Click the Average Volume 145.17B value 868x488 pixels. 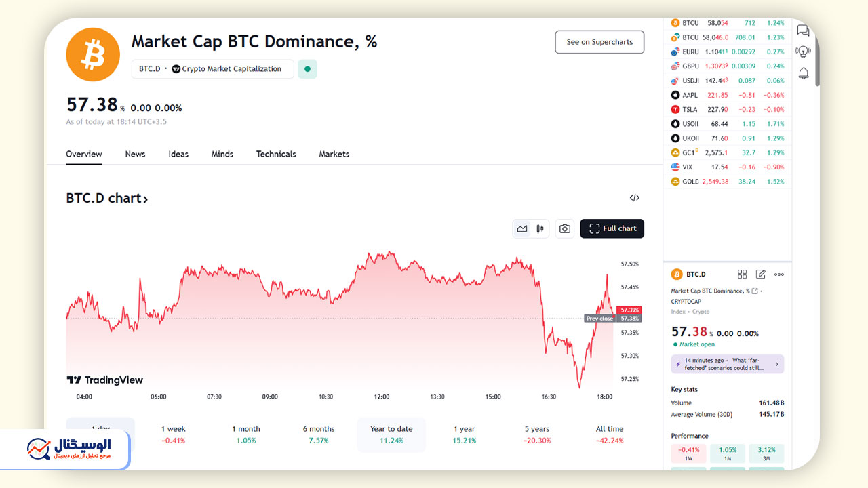(x=771, y=414)
